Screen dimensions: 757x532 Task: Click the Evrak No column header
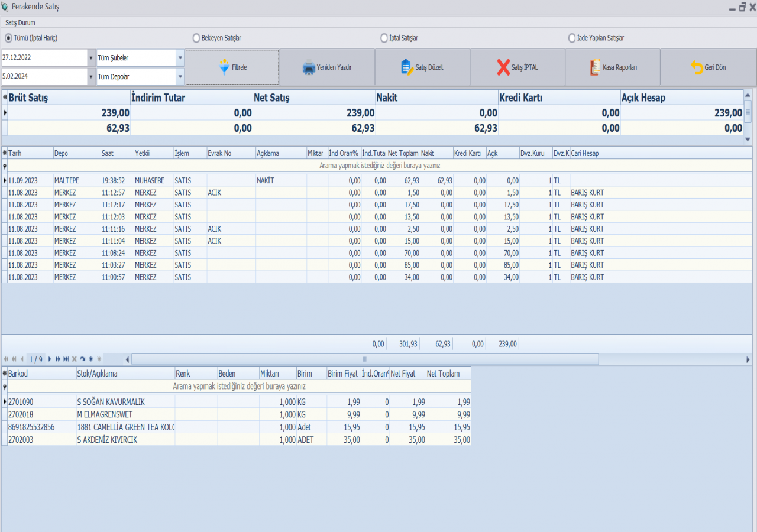(231, 153)
